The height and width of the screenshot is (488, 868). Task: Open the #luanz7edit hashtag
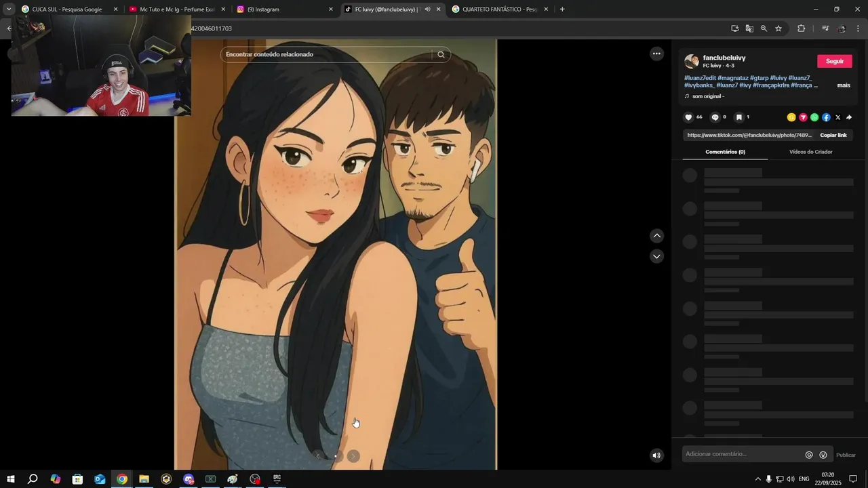[x=699, y=78]
